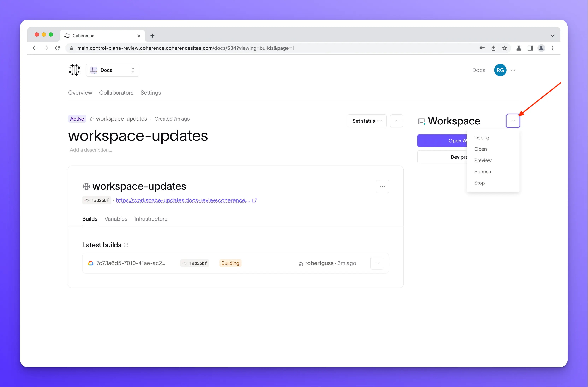Toggle the browser side panel icon
The width and height of the screenshot is (588, 387).
tap(530, 48)
